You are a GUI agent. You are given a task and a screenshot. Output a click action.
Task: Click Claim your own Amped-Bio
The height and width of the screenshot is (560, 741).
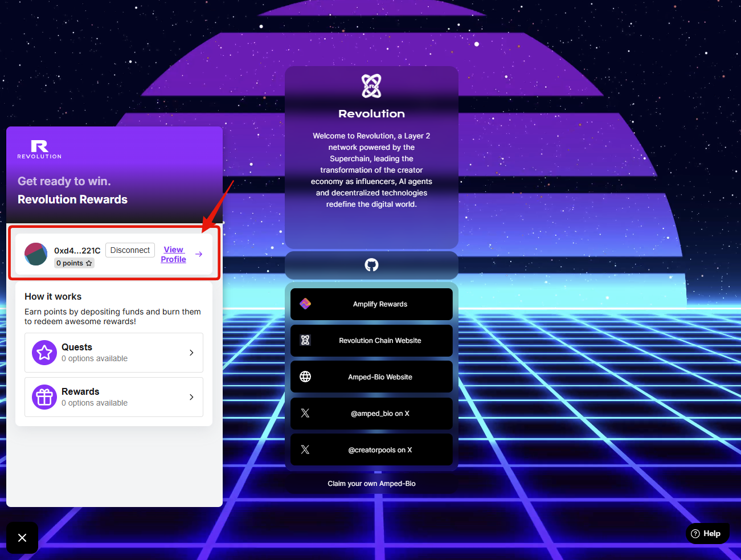(x=371, y=484)
